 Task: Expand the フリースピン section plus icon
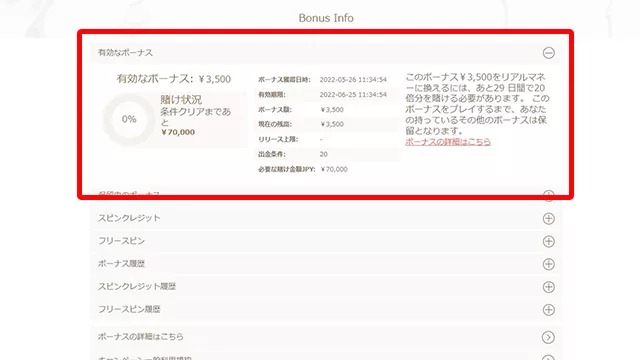pos(549,241)
